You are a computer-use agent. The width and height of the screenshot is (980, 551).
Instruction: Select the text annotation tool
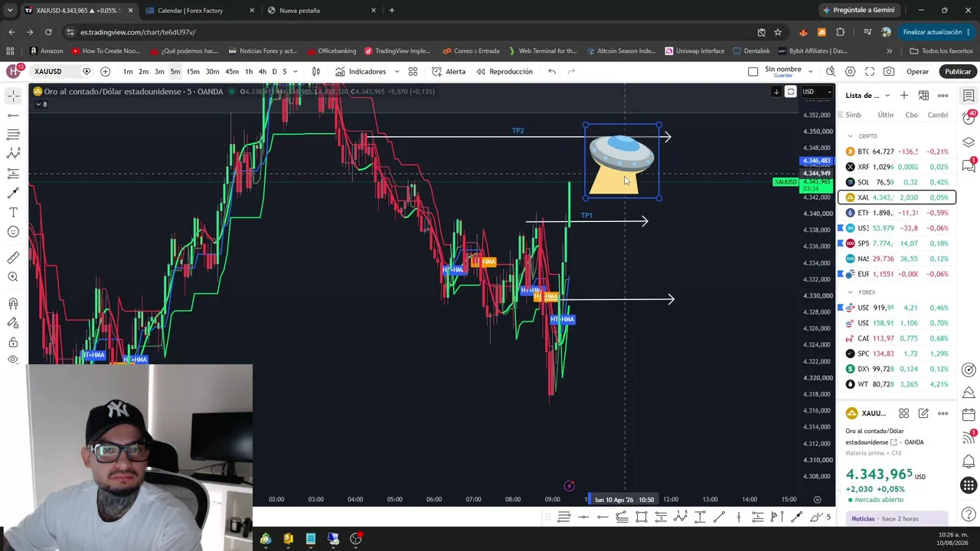[x=13, y=212]
